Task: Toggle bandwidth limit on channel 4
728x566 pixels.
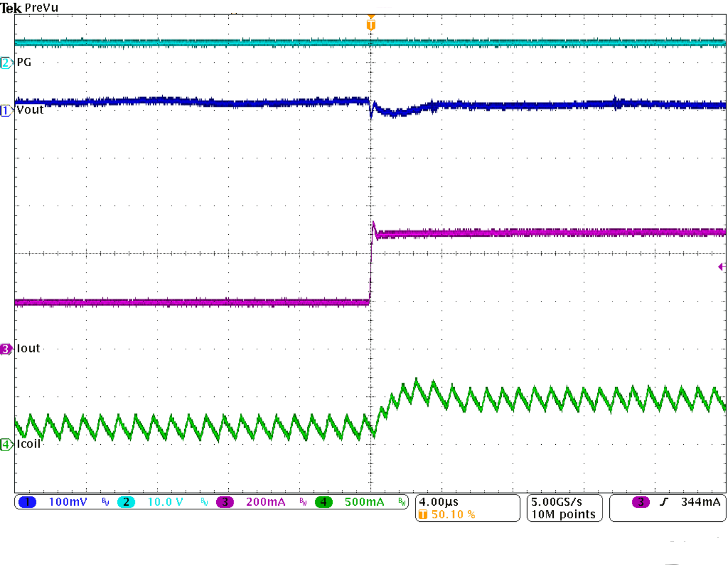Action: [x=400, y=502]
